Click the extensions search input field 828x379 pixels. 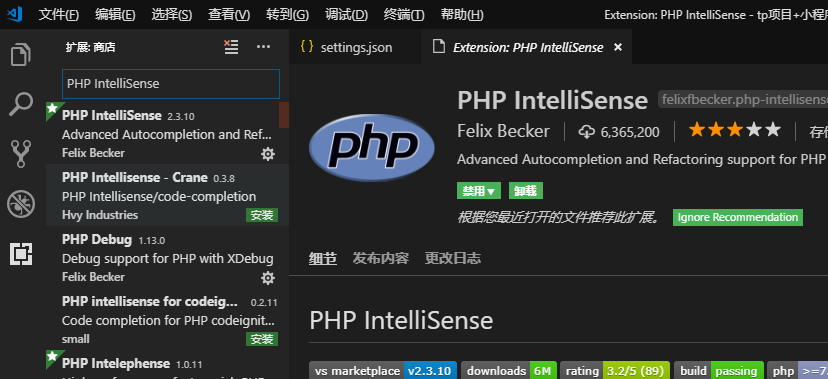(171, 84)
